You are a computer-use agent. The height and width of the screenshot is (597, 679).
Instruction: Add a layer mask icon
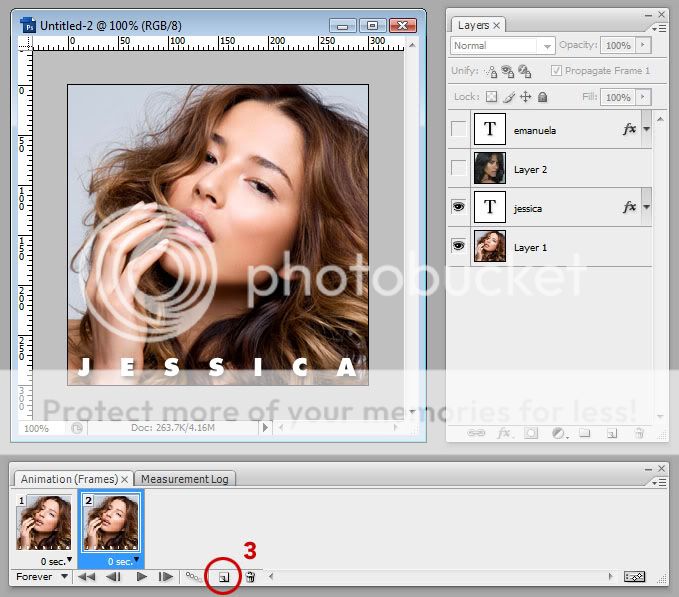[532, 433]
